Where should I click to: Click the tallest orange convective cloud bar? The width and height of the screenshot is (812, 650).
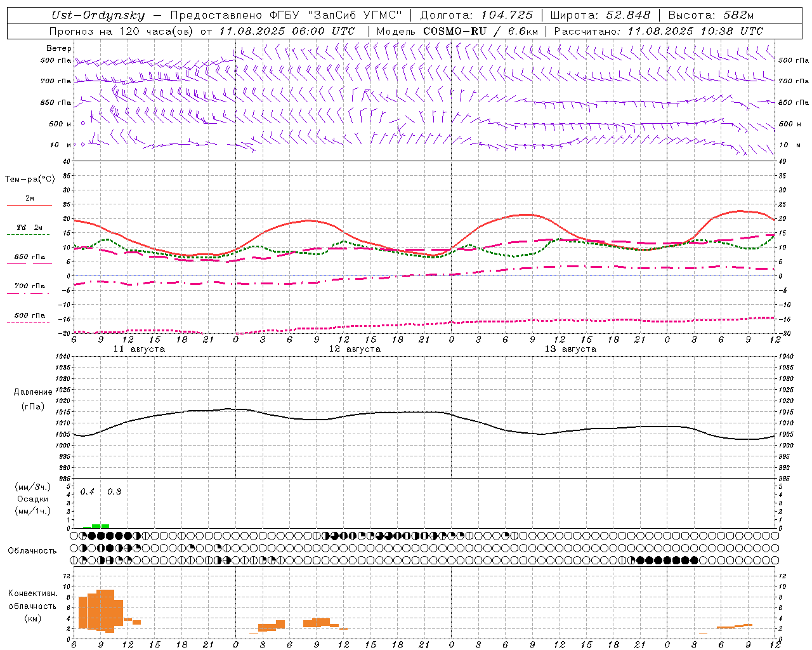[110, 611]
